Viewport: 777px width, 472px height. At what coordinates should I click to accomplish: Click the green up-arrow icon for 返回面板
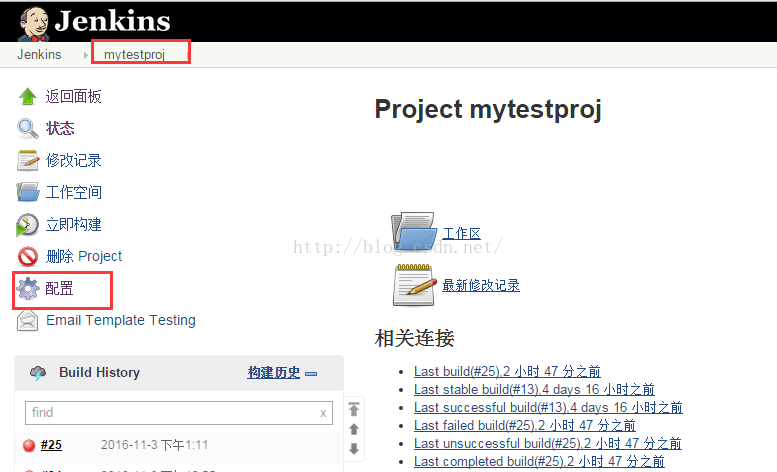28,97
